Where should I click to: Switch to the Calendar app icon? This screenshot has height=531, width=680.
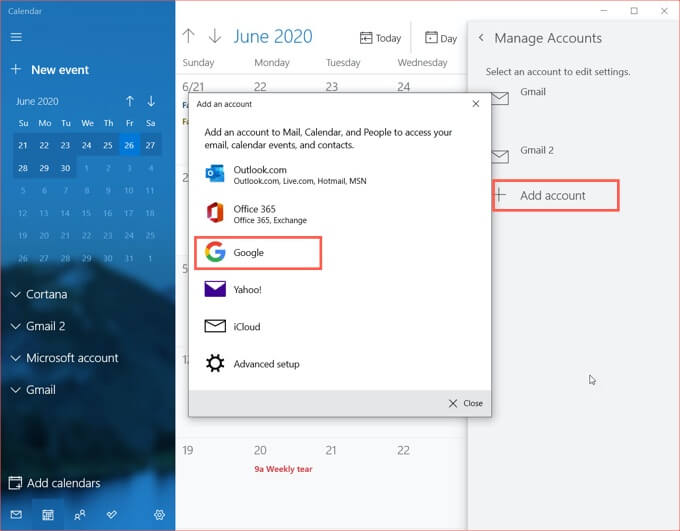(48, 515)
